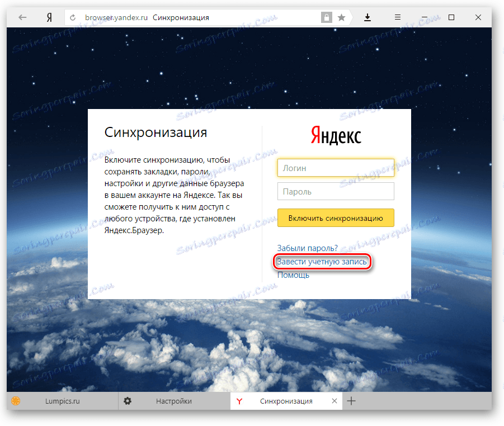
Task: Open the Yandex home page via Я icon
Action: point(49,17)
